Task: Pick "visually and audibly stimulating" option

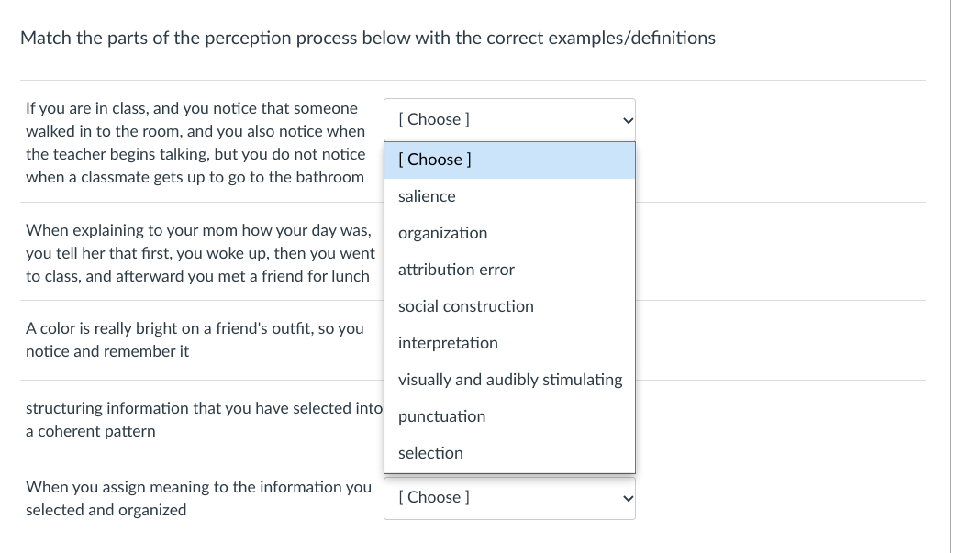Action: pyautogui.click(x=509, y=380)
